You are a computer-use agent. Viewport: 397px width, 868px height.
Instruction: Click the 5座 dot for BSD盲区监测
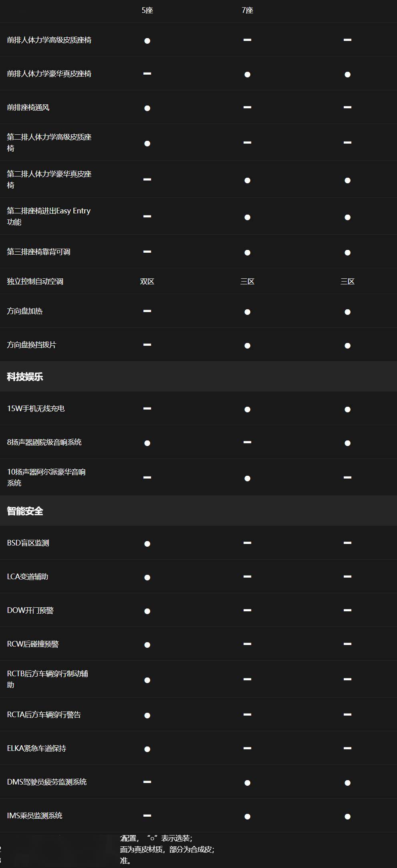[147, 544]
